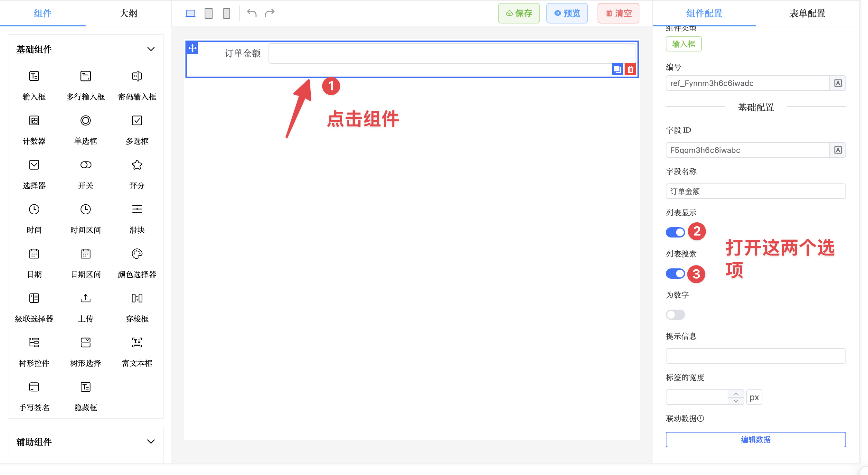Screen dimensions: 868x475
Task: Click the 清空 button
Action: 618,13
